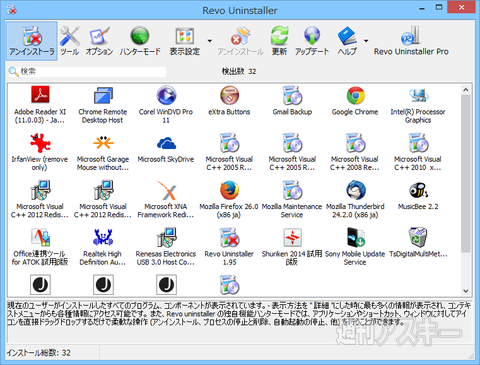Viewport: 480px width, 365px height.
Task: Open the 表示設定 view settings
Action: coord(185,41)
